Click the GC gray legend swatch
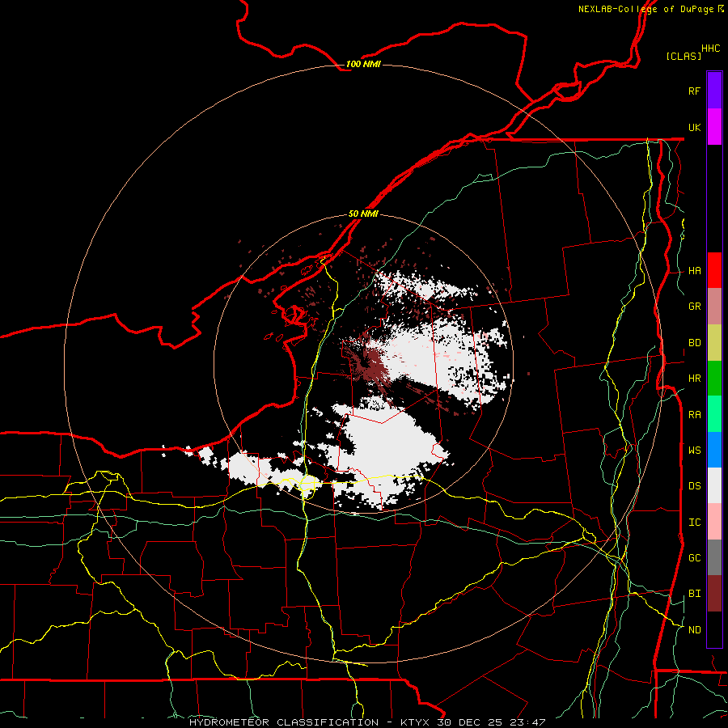 (x=714, y=557)
